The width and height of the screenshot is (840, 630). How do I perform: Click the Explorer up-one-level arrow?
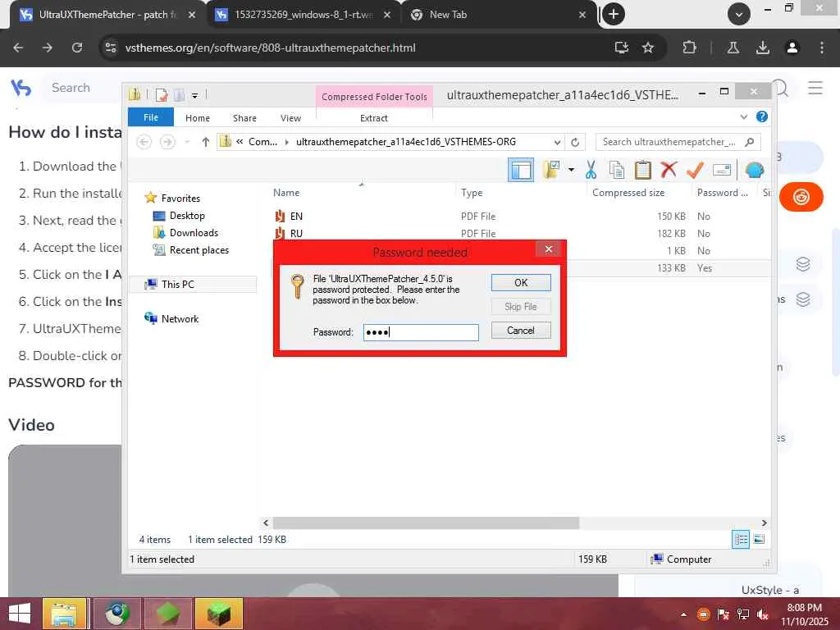pos(205,142)
